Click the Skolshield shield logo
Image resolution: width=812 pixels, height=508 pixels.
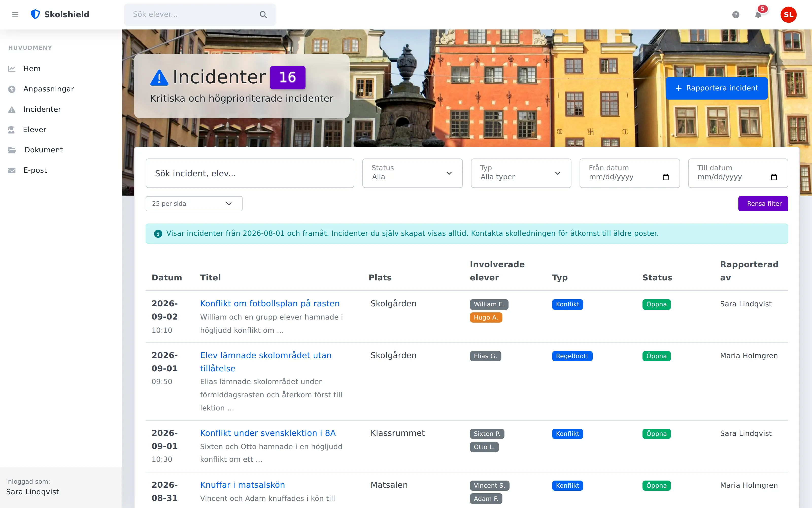(35, 14)
